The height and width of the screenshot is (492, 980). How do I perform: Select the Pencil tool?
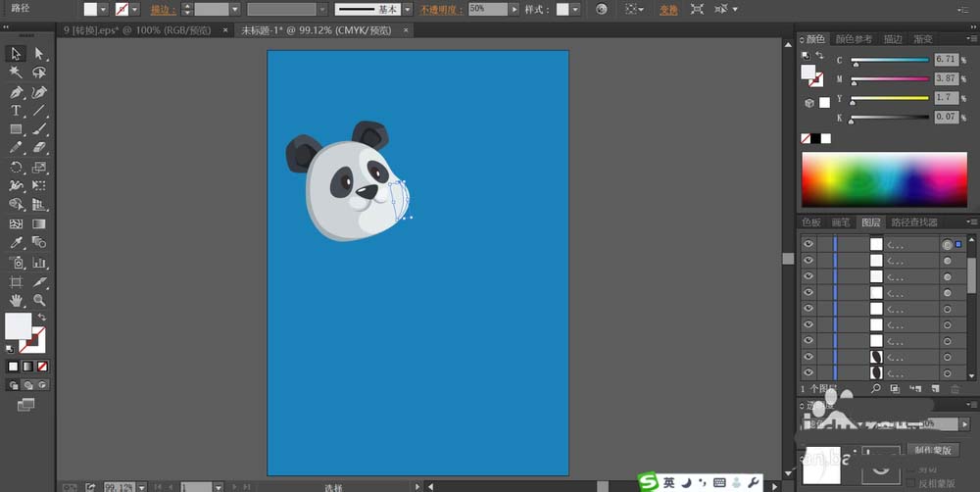pyautogui.click(x=16, y=148)
